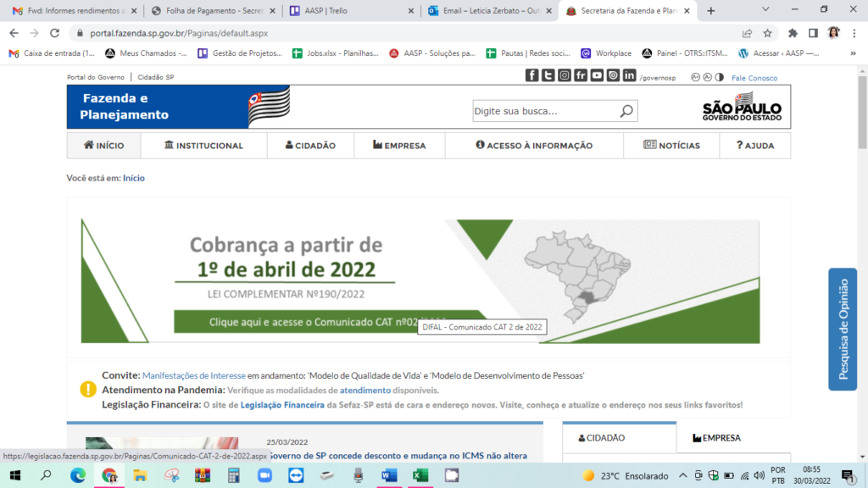This screenshot has width=868, height=488.
Task: Launch Microsoft Edge from taskbar
Action: tap(78, 475)
